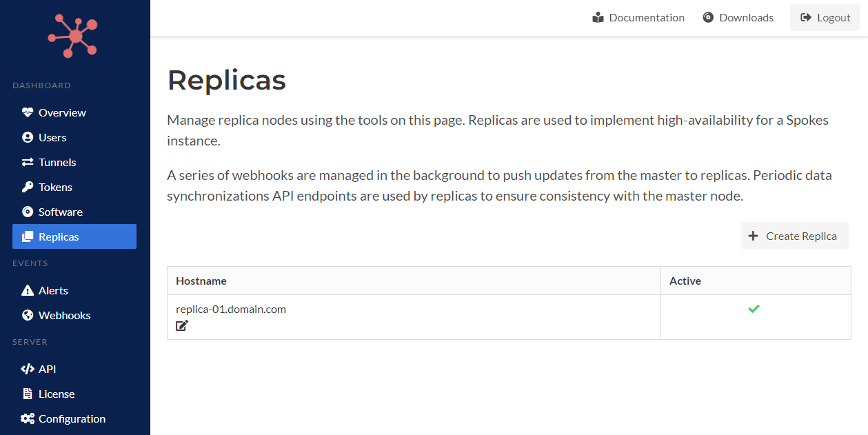Open the Documentation link
Viewport: 868px width, 435px height.
click(x=638, y=18)
